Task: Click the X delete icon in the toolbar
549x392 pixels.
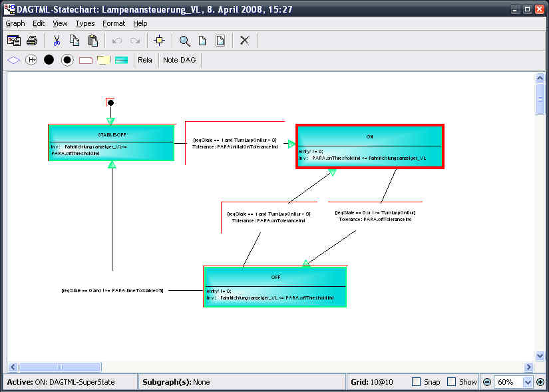Action: click(244, 41)
